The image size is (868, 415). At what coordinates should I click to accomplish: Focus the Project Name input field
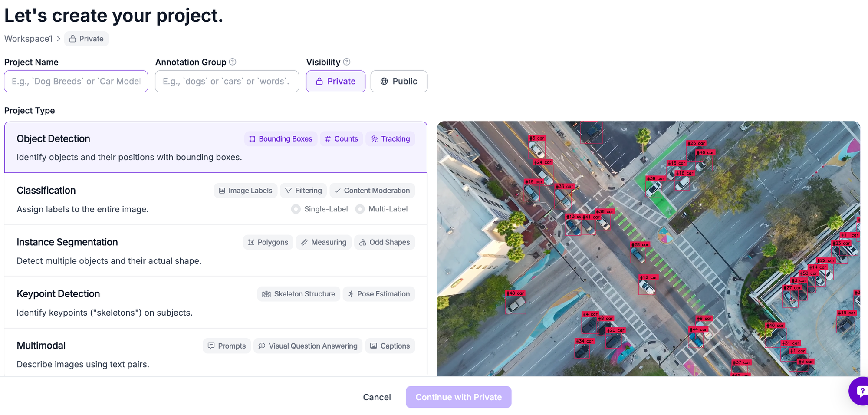coord(76,82)
